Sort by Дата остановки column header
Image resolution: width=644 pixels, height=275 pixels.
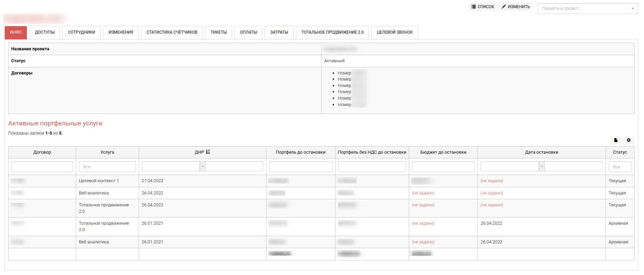click(x=541, y=152)
